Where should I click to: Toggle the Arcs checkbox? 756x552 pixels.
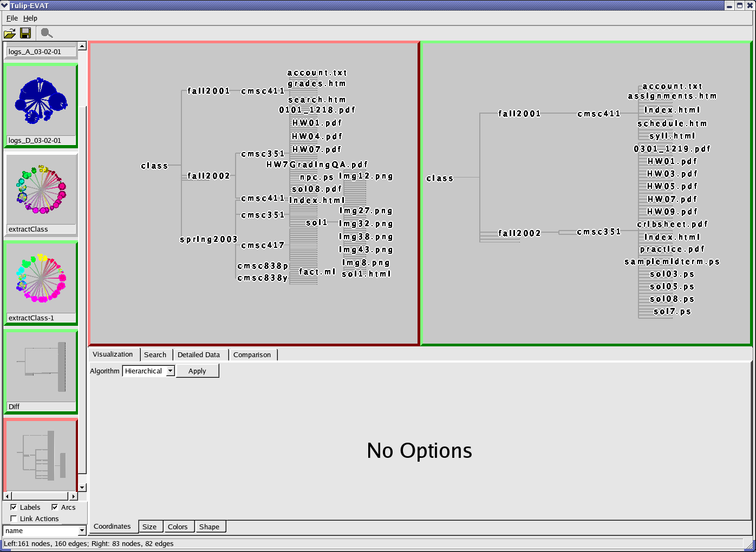55,507
